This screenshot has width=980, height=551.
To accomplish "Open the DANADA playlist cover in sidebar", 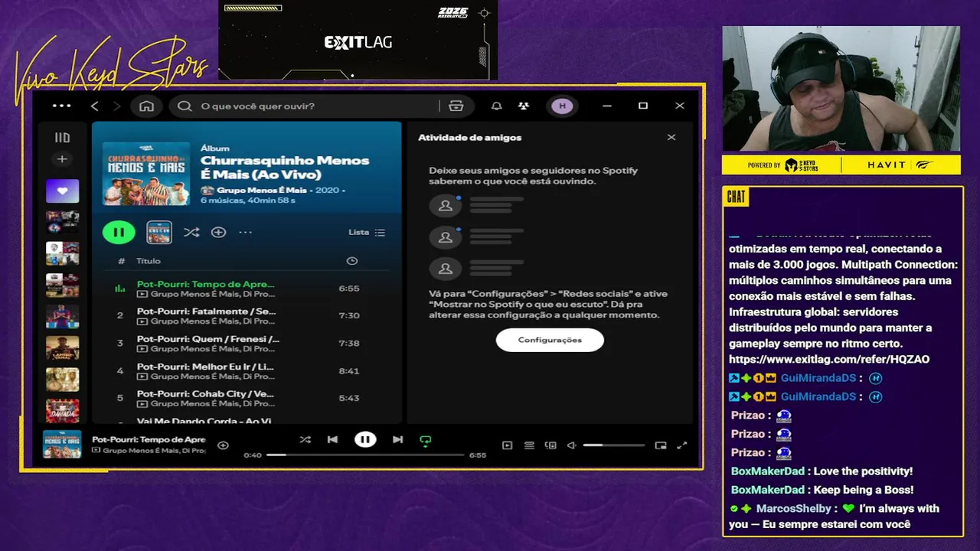I will click(x=62, y=411).
